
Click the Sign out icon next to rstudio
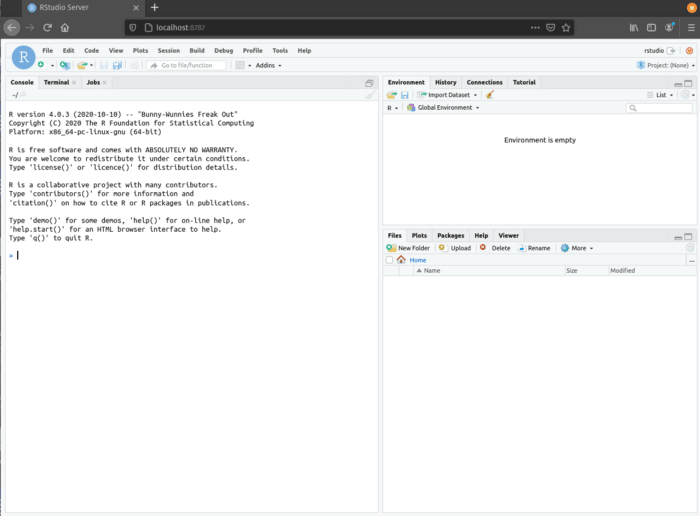click(x=671, y=51)
